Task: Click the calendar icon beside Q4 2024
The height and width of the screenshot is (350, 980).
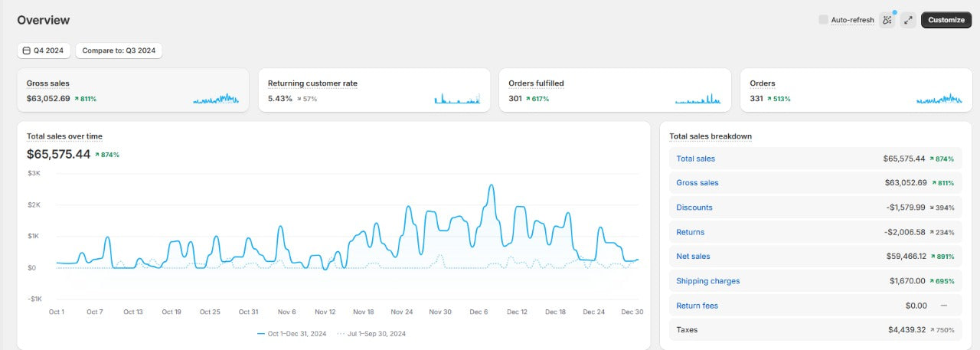Action: (x=27, y=51)
